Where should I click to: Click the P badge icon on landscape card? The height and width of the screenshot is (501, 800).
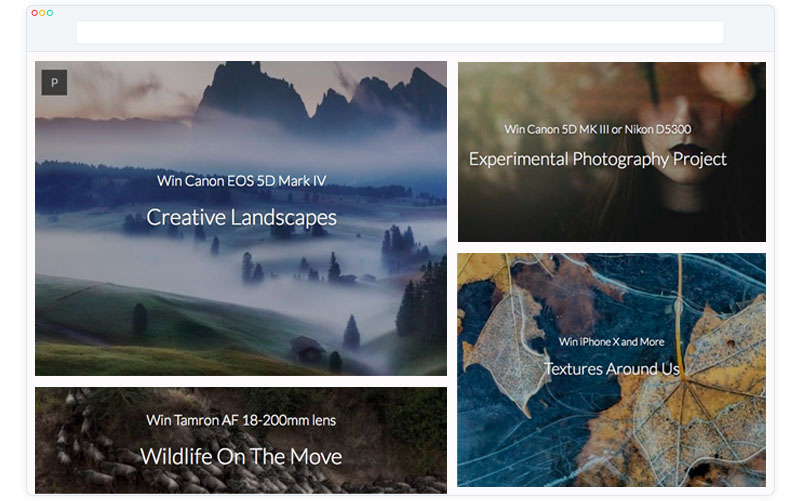tap(54, 83)
